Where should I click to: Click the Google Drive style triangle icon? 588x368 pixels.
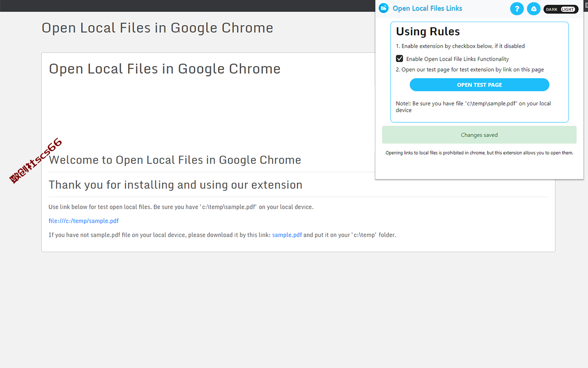pos(533,9)
